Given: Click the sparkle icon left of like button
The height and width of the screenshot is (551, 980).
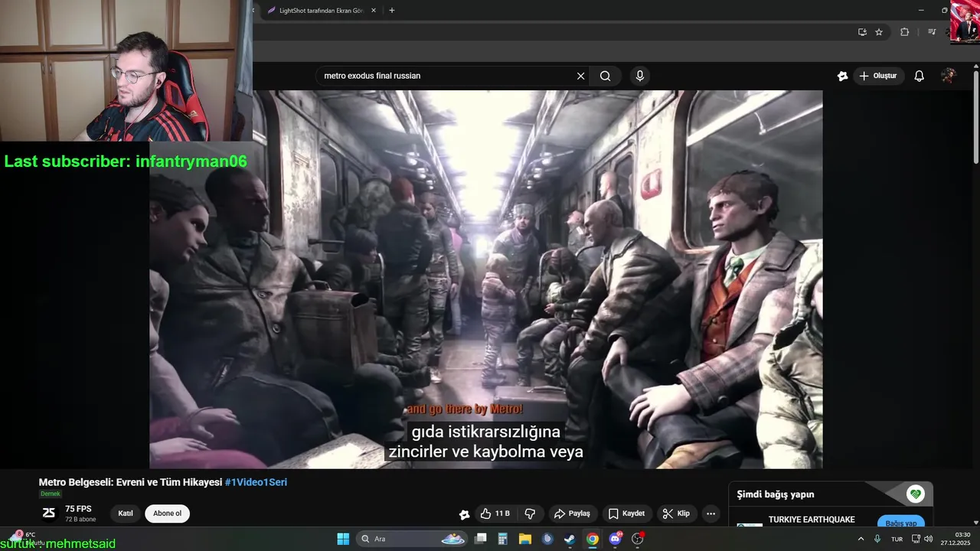Looking at the screenshot, I should (464, 514).
